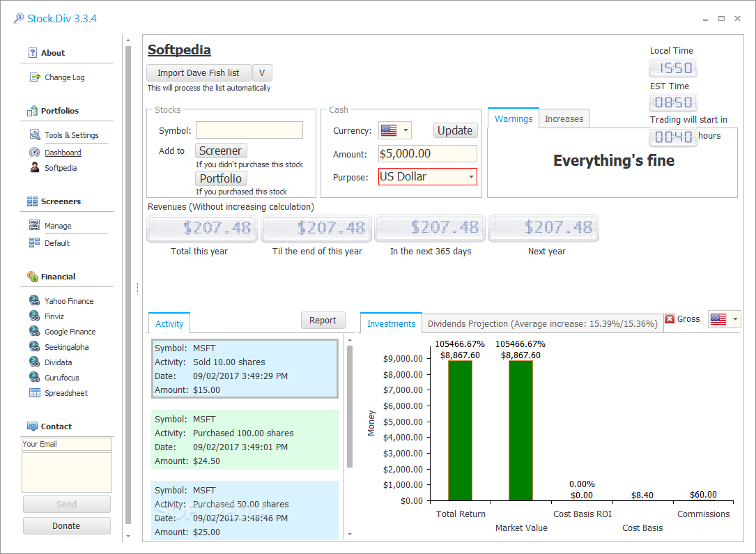This screenshot has width=756, height=554.
Task: Click the Softpedia heading title
Action: (x=179, y=49)
